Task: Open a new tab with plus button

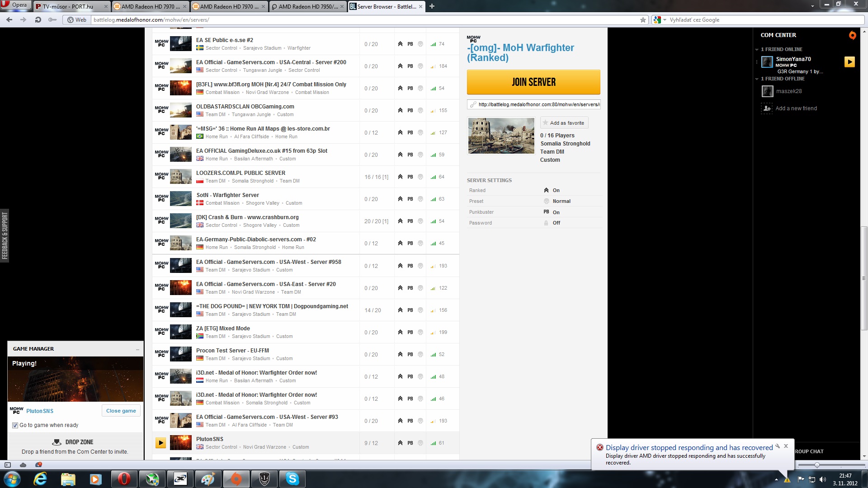Action: point(432,6)
